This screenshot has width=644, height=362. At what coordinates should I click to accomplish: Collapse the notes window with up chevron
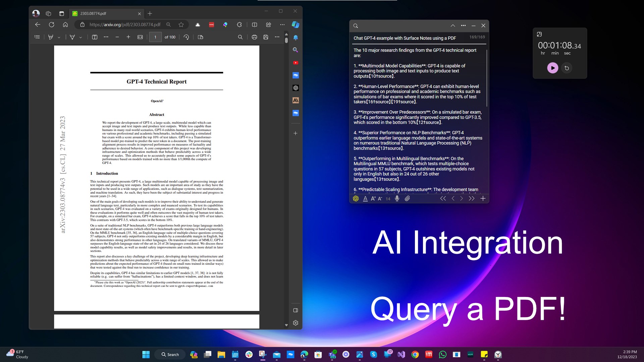pos(453,25)
